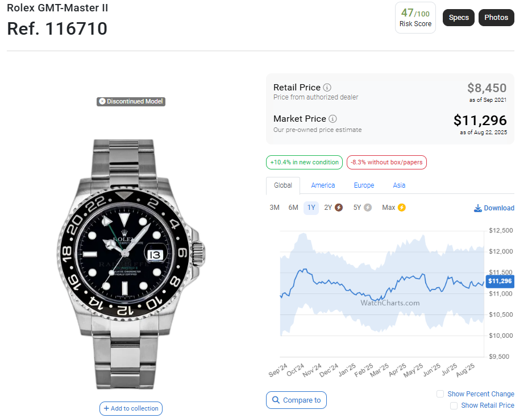The image size is (532, 418).
Task: Click the lightning badge beside 5Y
Action: 368,208
